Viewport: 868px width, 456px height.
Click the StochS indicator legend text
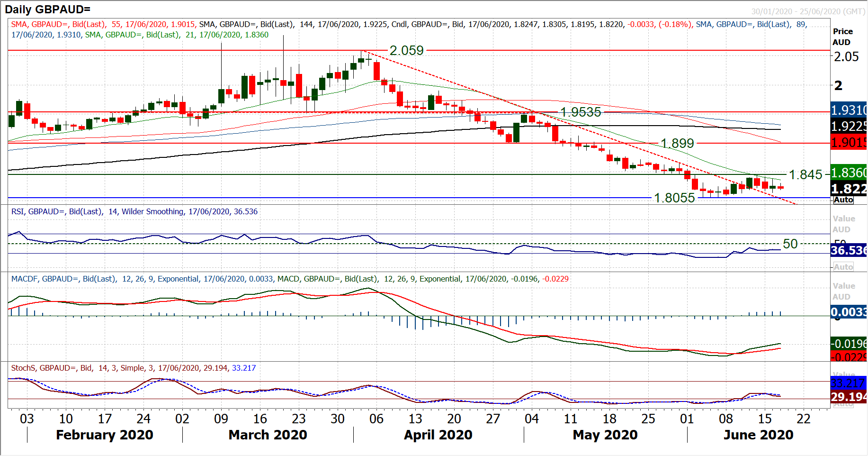pyautogui.click(x=133, y=368)
